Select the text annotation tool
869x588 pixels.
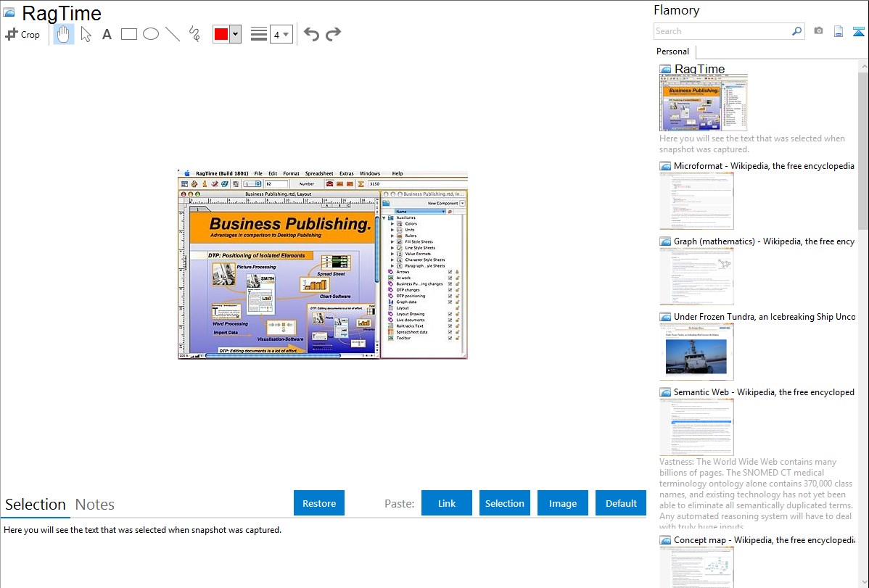click(x=107, y=34)
